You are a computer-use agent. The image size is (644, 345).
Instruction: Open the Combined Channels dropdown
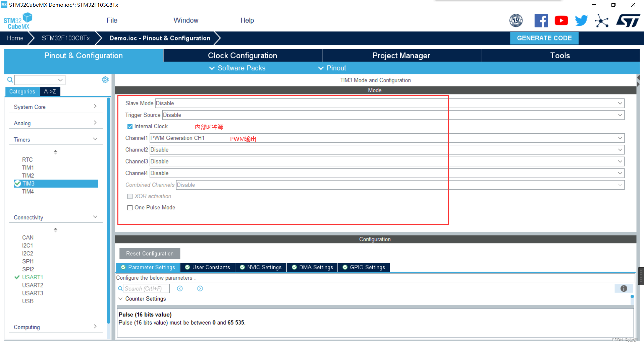400,185
